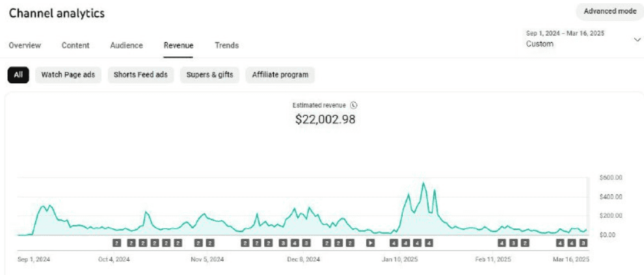This screenshot has height=275, width=644.
Task: Click the Channel analytics page heading
Action: click(x=57, y=13)
